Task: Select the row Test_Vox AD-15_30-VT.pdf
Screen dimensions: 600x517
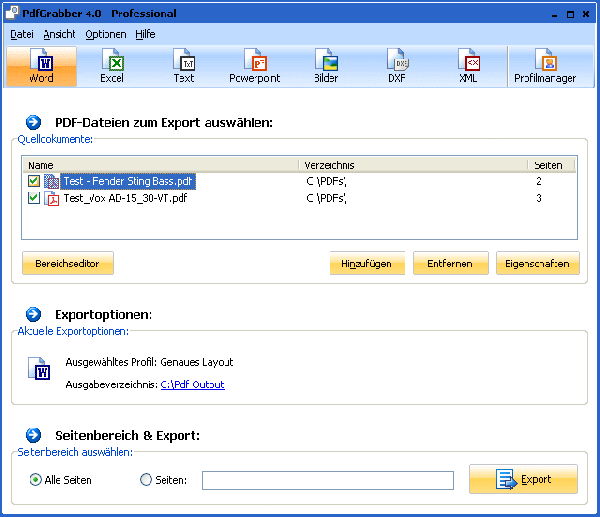Action: coord(299,198)
